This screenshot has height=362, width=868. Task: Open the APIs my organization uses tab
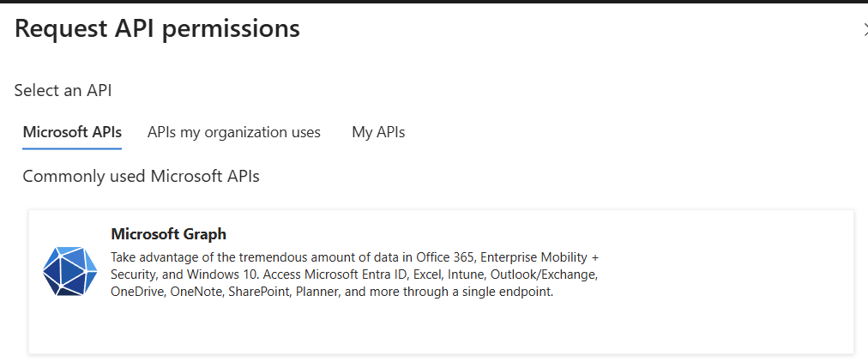click(x=233, y=133)
